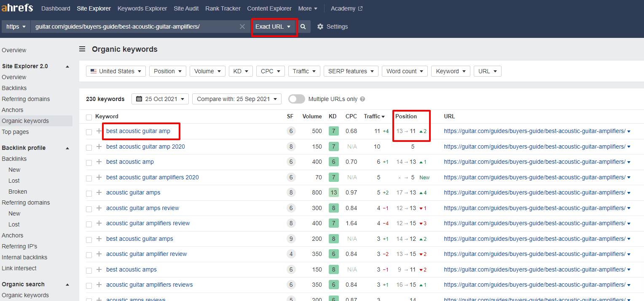Viewport: 644px width, 301px height.
Task: Go to Content Explorer
Action: [x=269, y=8]
